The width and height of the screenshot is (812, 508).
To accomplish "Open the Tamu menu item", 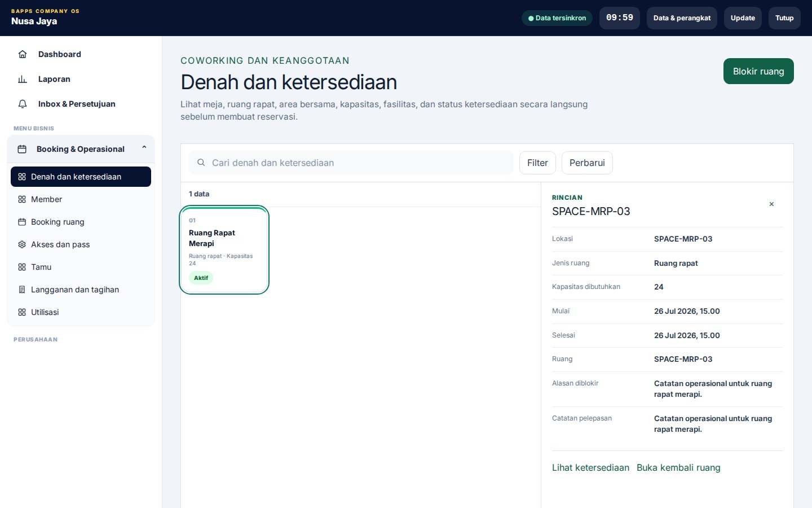I will 81,267.
